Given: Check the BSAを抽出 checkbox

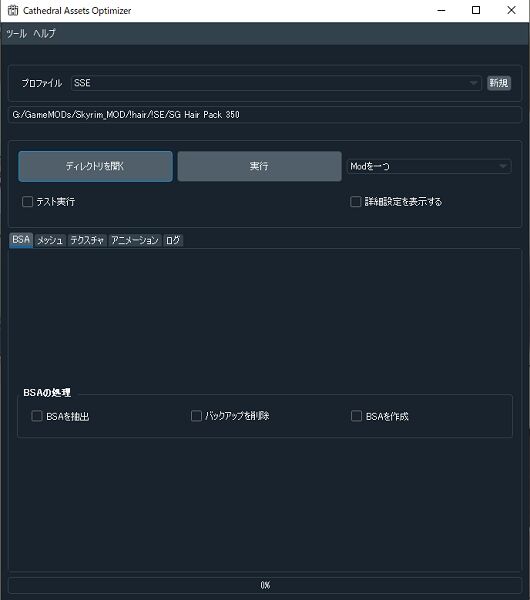Looking at the screenshot, I should click(37, 416).
